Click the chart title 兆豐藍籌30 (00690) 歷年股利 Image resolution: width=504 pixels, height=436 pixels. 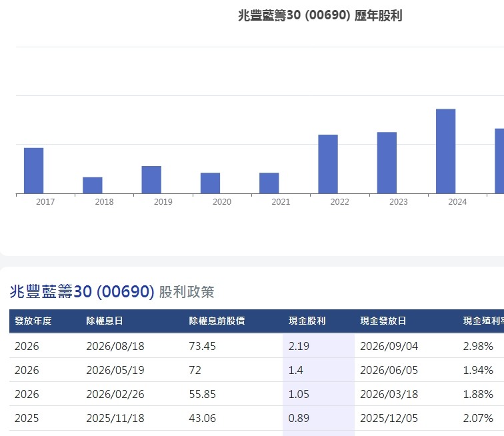click(320, 15)
